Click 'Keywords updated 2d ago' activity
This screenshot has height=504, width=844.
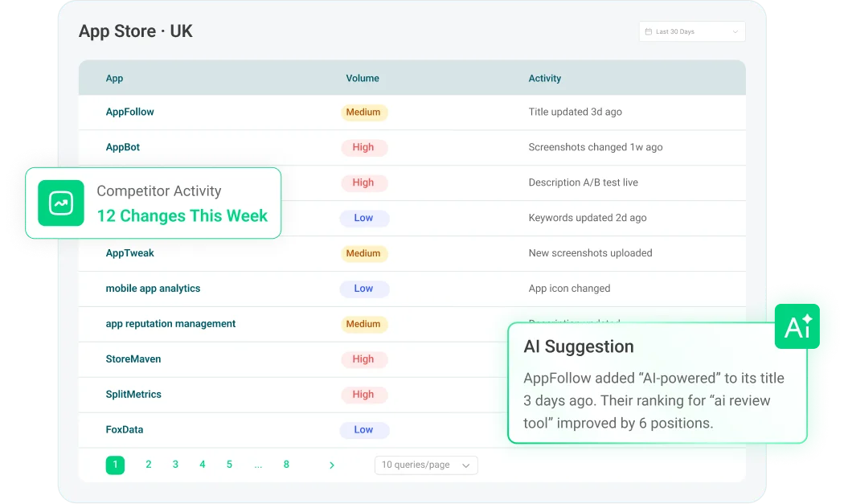pos(588,218)
